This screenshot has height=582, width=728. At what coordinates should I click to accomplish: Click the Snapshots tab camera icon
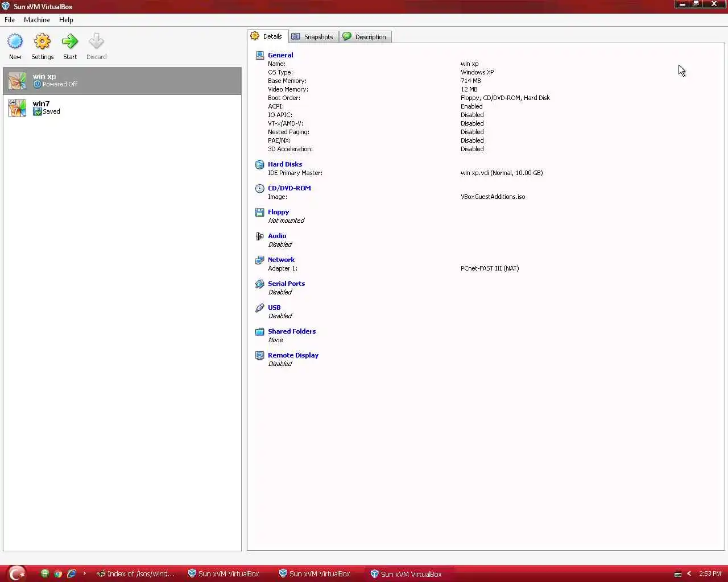click(x=296, y=36)
